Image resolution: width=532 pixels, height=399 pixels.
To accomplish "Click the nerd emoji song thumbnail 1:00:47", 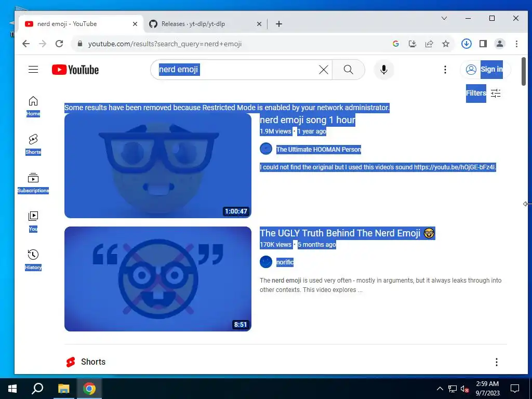I will (x=158, y=166).
